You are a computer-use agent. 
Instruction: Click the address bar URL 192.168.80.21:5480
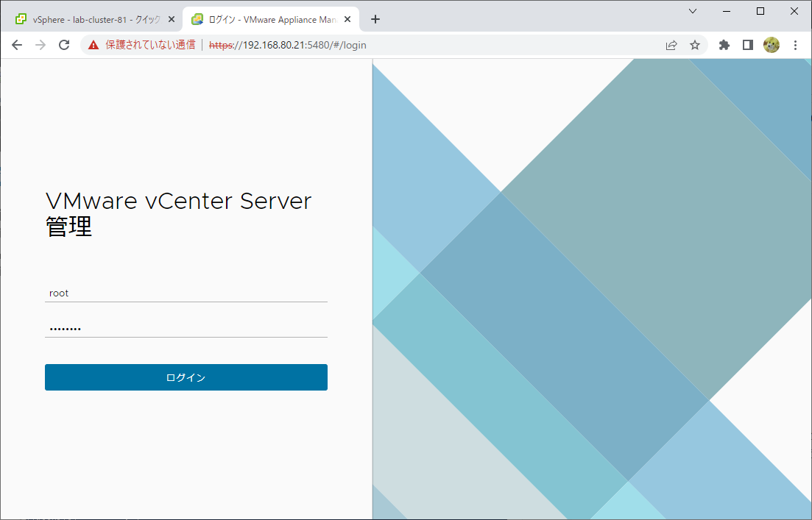click(287, 45)
